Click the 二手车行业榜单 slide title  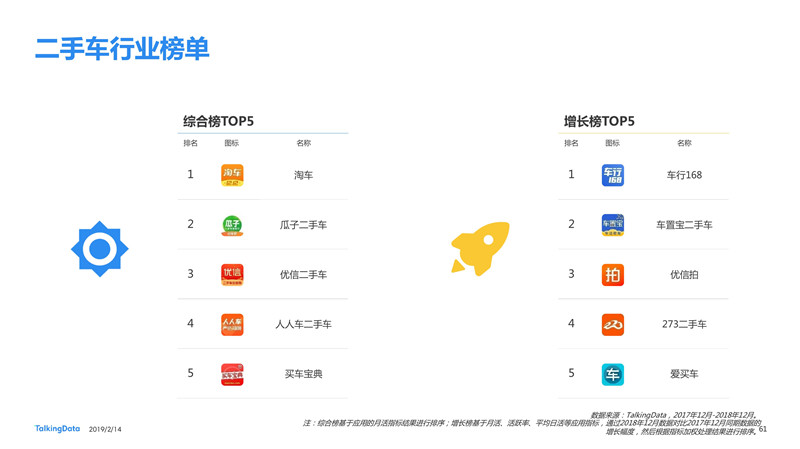[122, 49]
